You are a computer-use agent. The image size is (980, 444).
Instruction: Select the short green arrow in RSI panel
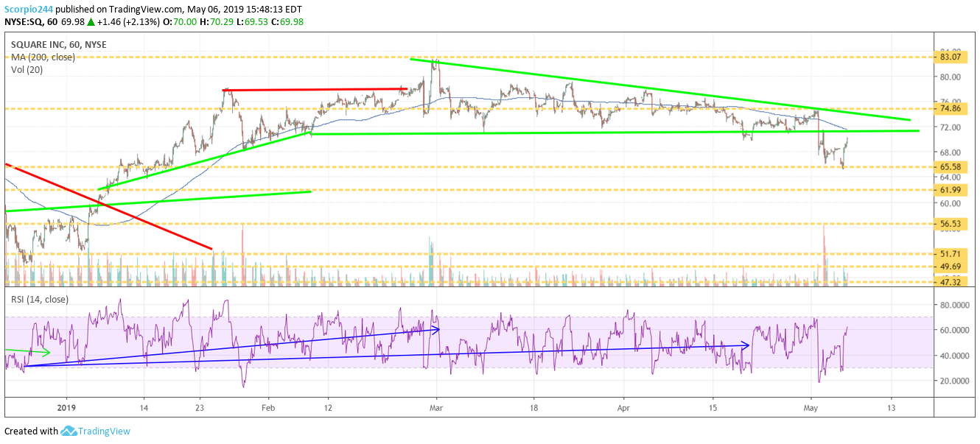pyautogui.click(x=28, y=352)
